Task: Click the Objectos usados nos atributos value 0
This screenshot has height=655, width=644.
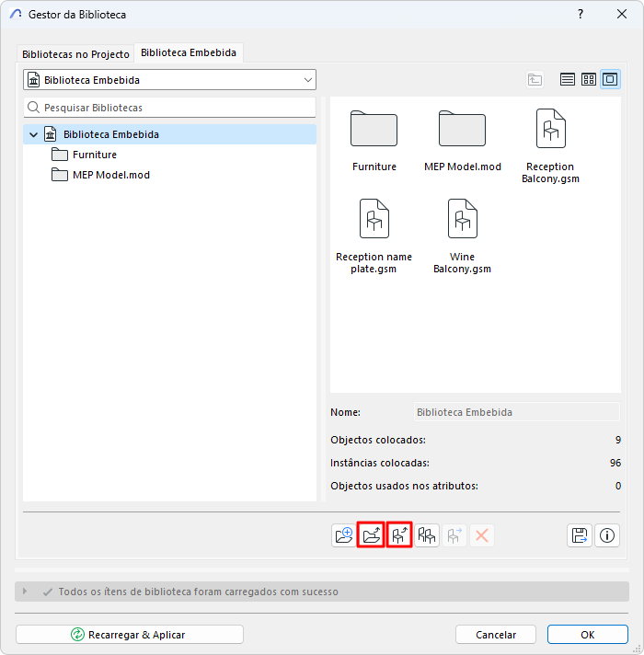Action: 618,486
